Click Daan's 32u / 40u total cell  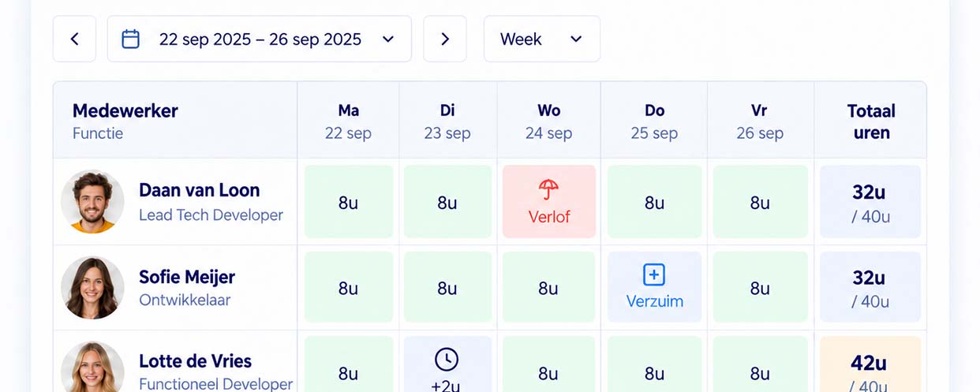(870, 202)
